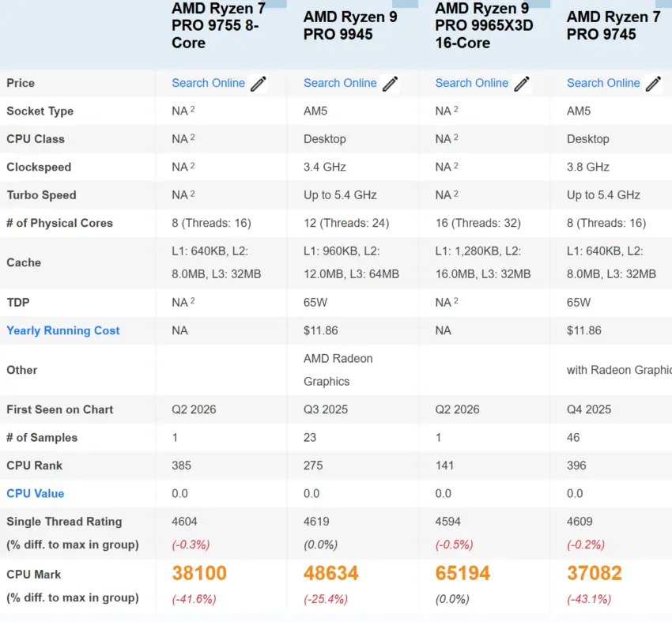Click samples count 23

click(310, 438)
